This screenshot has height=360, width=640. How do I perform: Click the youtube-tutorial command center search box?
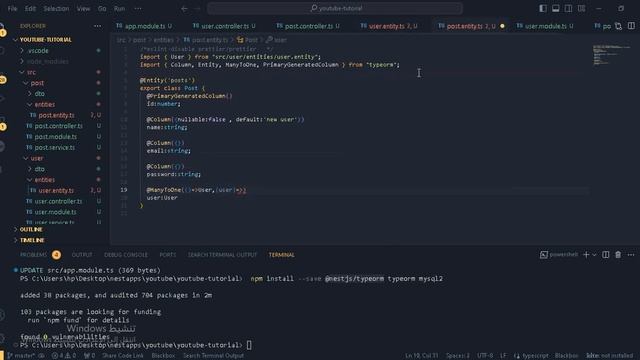pos(335,8)
